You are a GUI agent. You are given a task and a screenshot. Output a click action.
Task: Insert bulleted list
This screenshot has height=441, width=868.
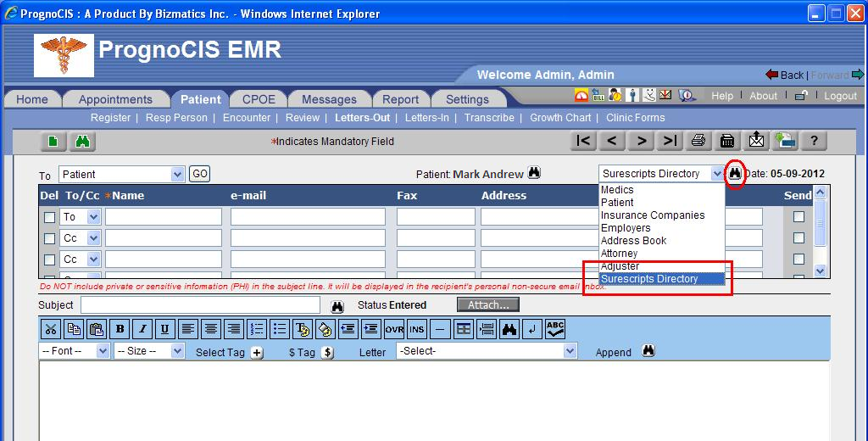click(x=280, y=329)
